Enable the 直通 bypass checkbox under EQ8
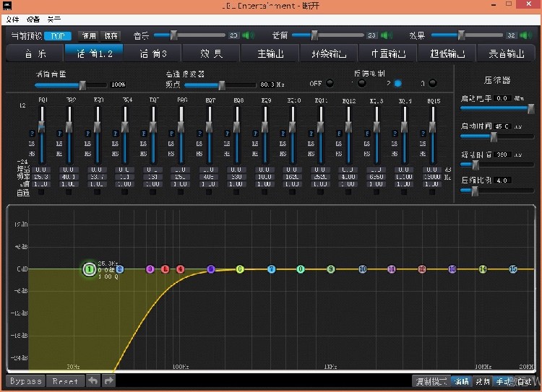 pos(236,192)
